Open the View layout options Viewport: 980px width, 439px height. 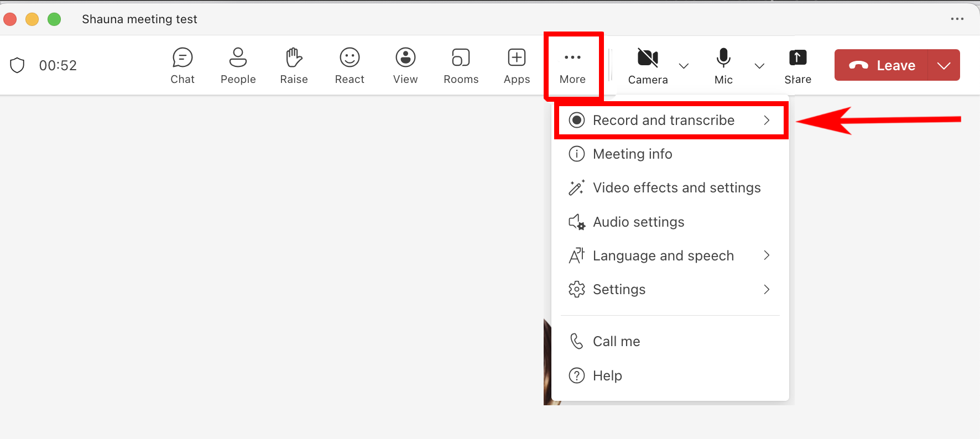point(405,65)
